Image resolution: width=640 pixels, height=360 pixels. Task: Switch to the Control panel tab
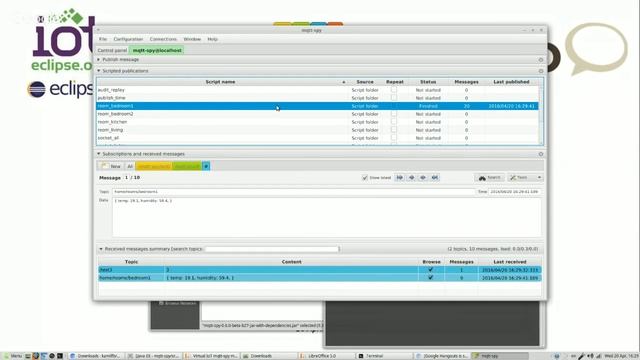pos(112,50)
